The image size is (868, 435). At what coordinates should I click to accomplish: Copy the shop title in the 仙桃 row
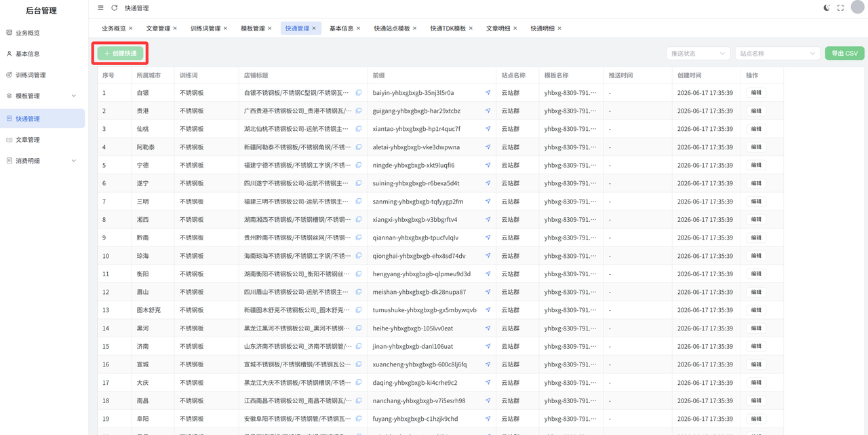(359, 129)
